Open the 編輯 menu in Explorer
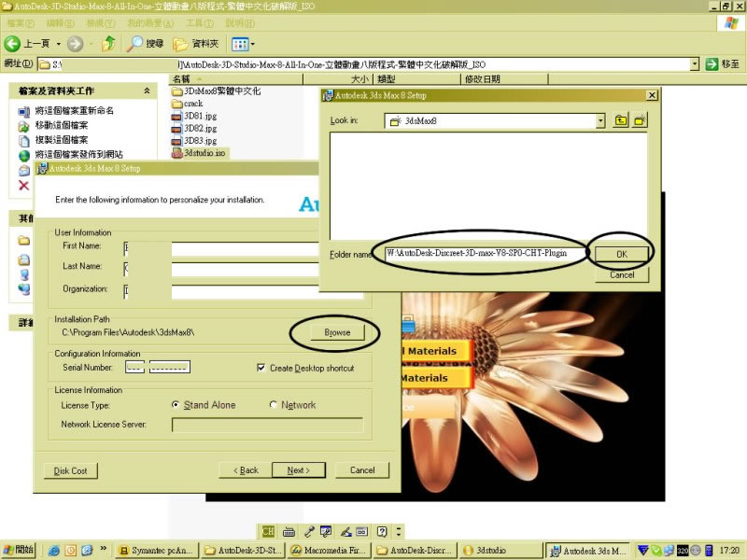747x560 pixels. pyautogui.click(x=60, y=23)
